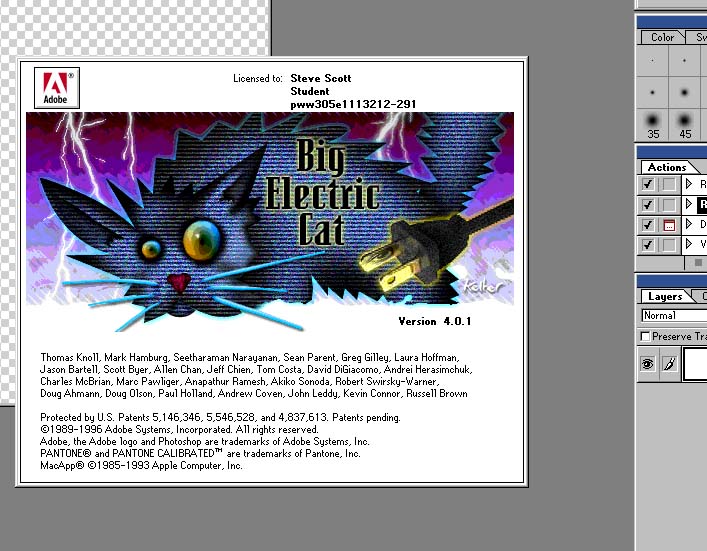Select the 35-pixel soft brush
The image size is (707, 551).
(653, 123)
